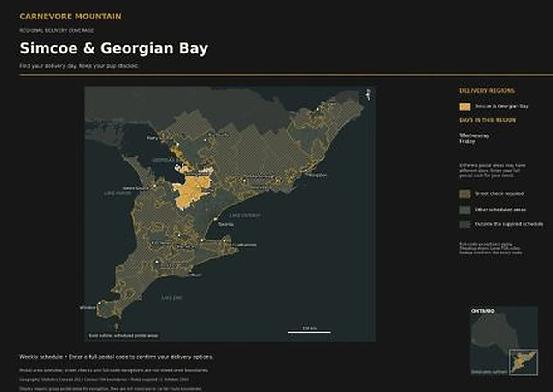Click the Days in this Region heading

point(488,120)
